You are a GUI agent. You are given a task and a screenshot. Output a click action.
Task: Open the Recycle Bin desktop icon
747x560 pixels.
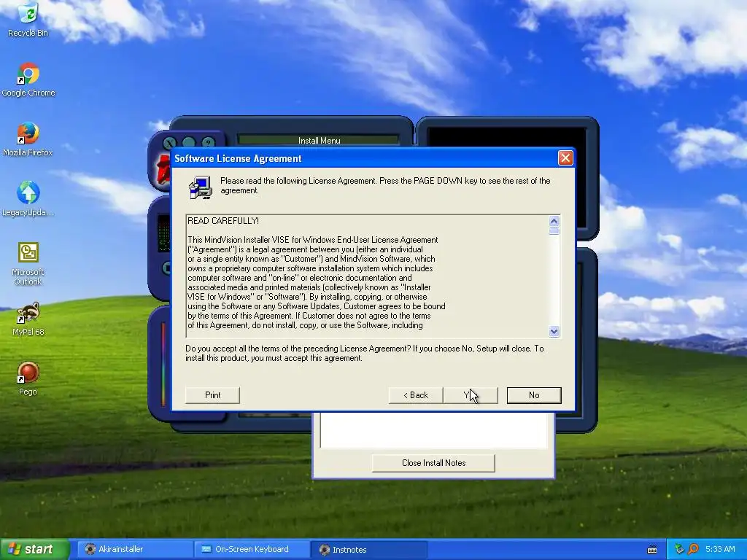coord(28,19)
